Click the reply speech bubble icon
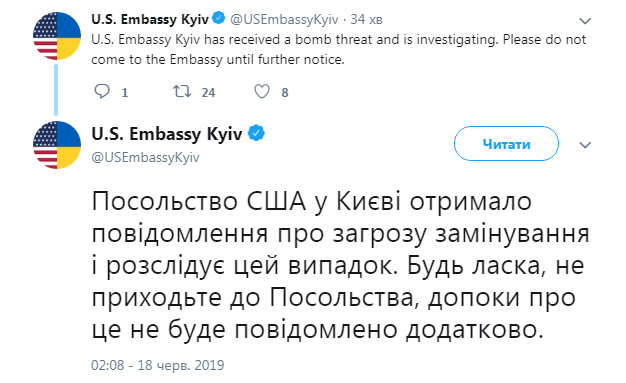 click(102, 91)
